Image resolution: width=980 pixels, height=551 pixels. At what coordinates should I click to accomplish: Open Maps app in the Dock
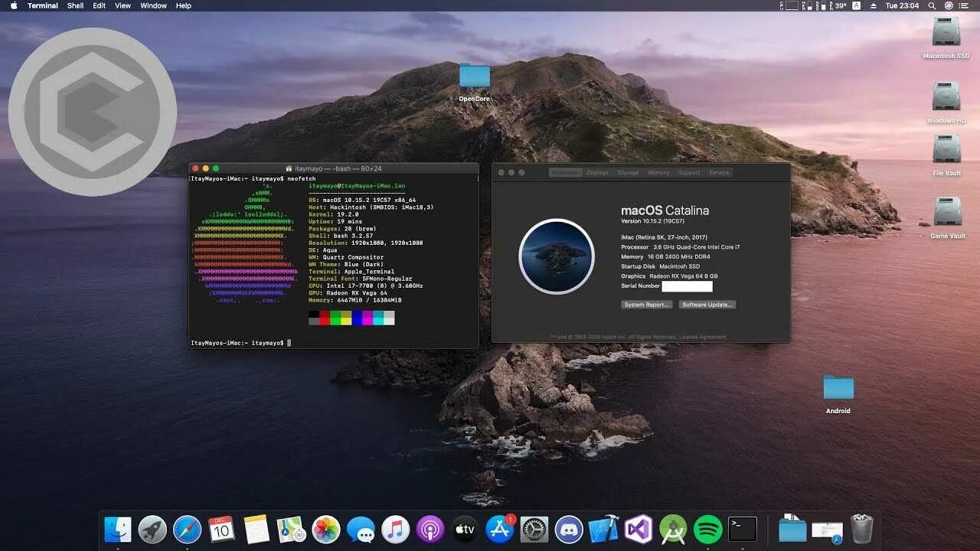point(292,529)
